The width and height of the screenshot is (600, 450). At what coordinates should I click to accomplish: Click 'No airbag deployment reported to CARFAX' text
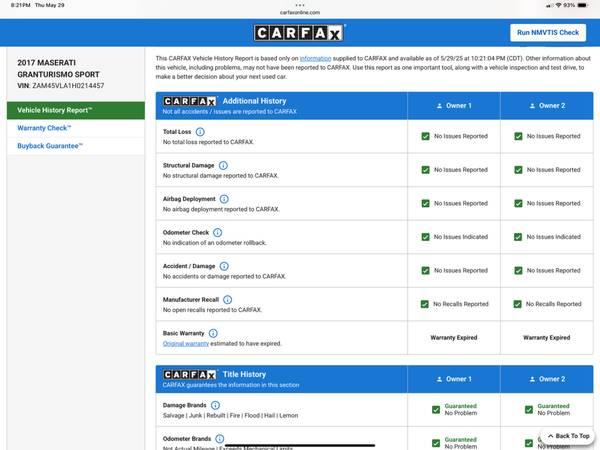(x=221, y=209)
